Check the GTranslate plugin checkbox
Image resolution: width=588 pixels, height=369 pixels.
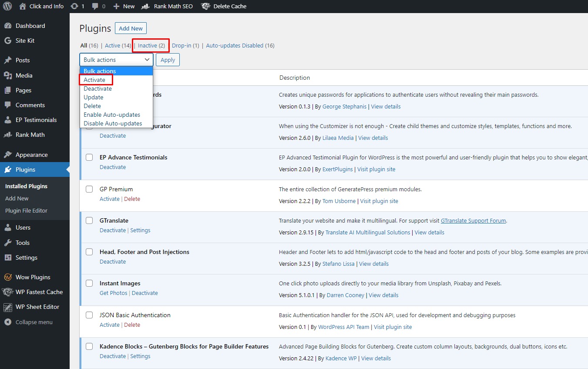pos(89,220)
